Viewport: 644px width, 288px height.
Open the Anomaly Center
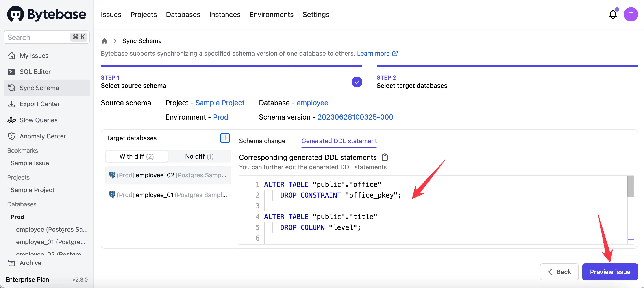point(43,136)
